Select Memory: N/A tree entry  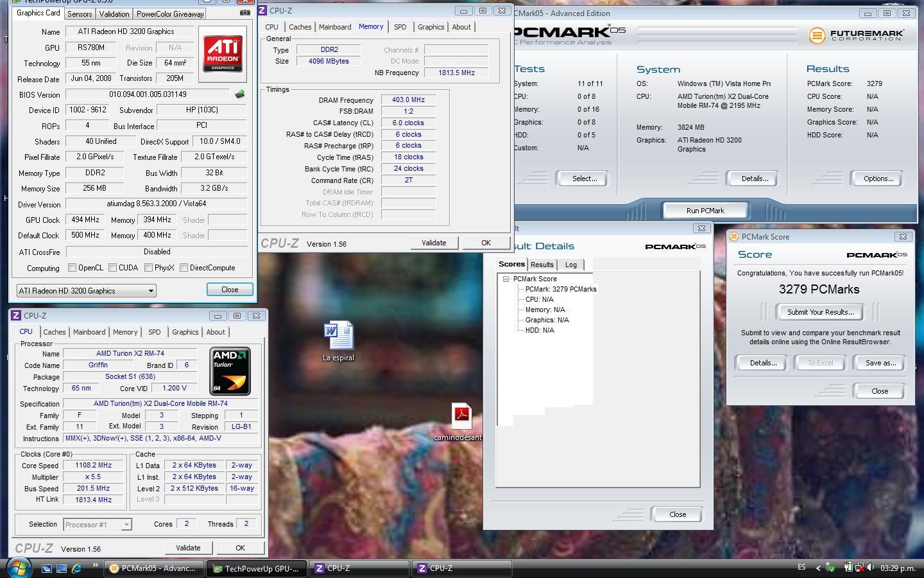(545, 310)
